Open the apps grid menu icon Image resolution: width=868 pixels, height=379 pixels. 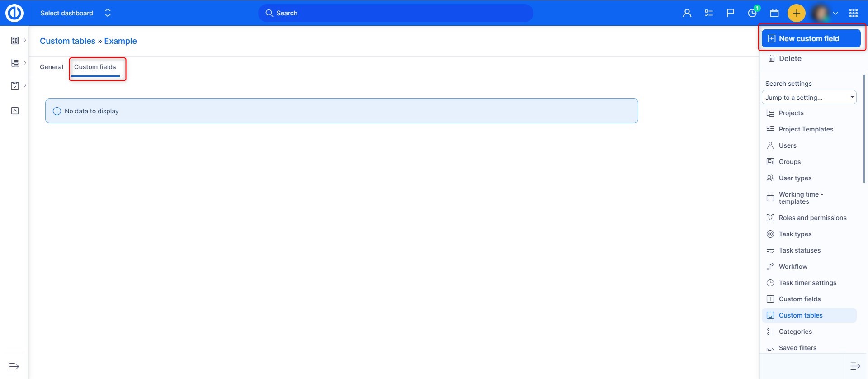coord(853,13)
